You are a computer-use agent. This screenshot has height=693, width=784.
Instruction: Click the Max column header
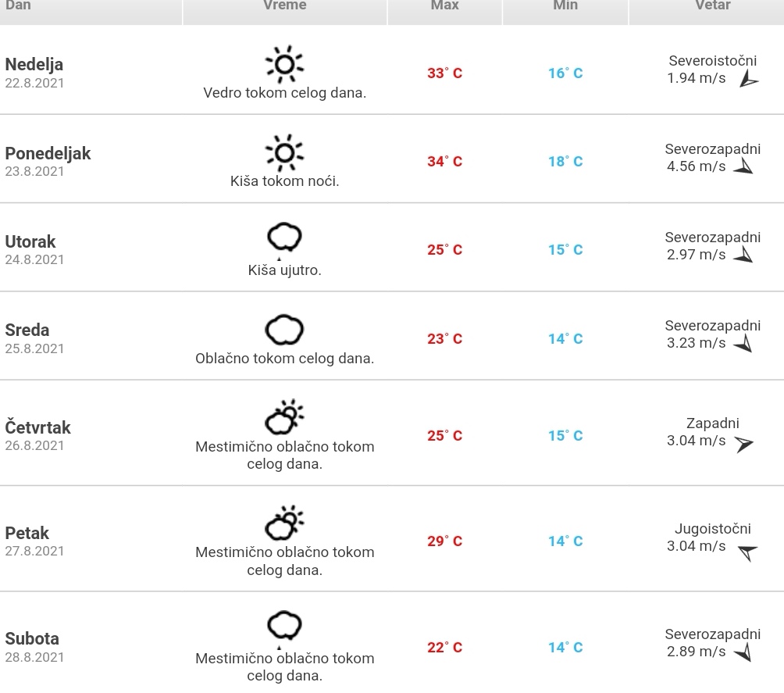click(445, 6)
